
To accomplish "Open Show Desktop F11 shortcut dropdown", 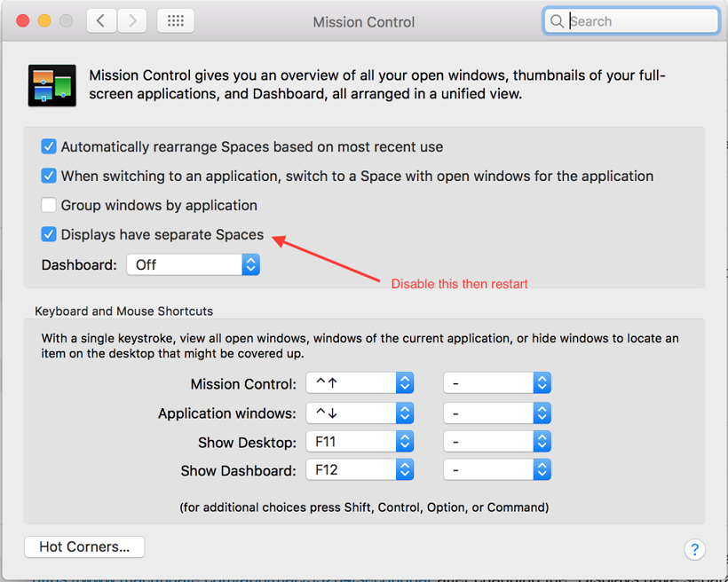I will click(x=360, y=442).
